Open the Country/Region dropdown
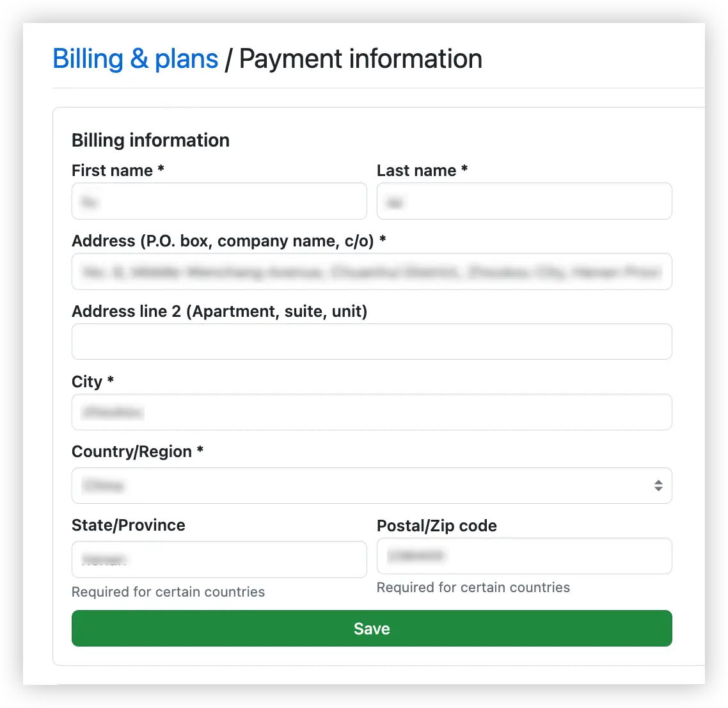728x708 pixels. coord(372,485)
